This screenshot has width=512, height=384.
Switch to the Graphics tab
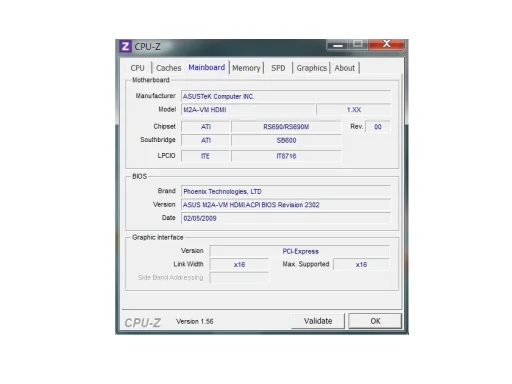[x=312, y=68]
